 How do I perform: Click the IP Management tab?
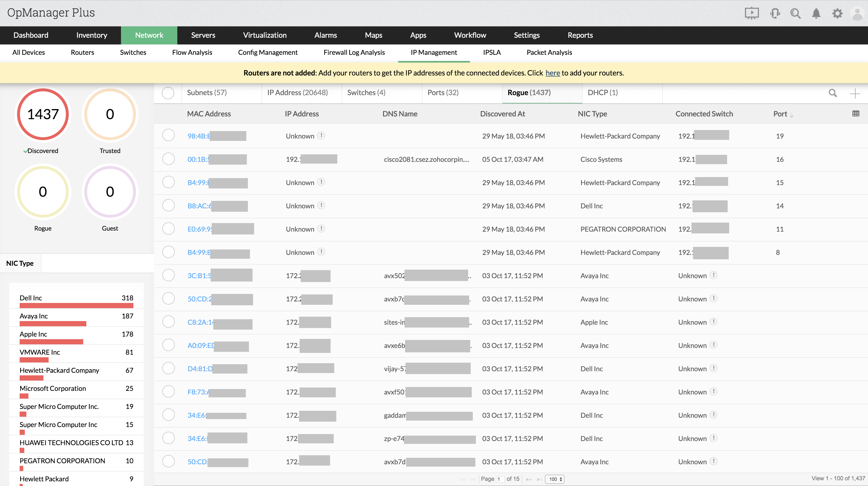434,52
